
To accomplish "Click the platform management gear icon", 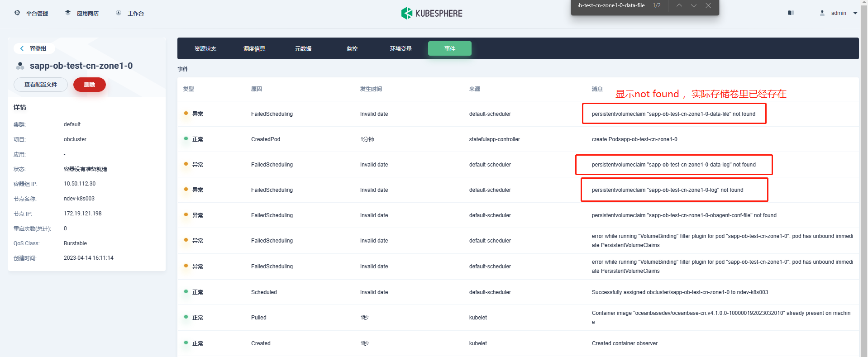I will point(17,13).
